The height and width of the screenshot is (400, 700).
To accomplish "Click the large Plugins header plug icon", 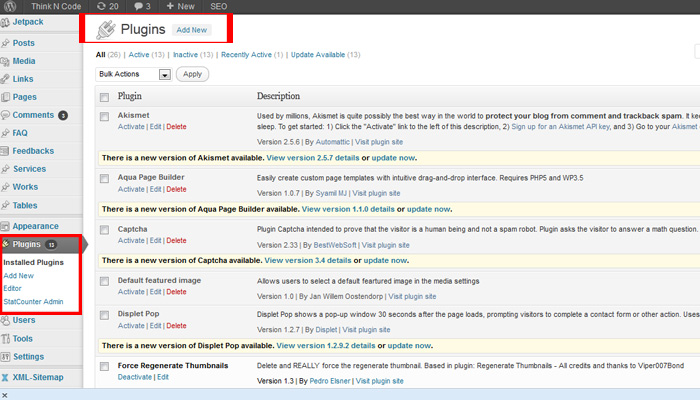I will (x=106, y=30).
